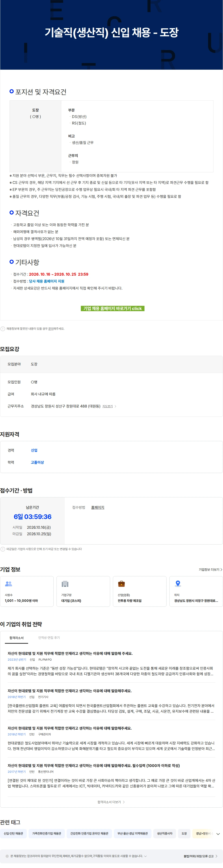
Task: Click the 2026.10.16 ~ 2026.10.25 23:59 period text
Action: 59,274
